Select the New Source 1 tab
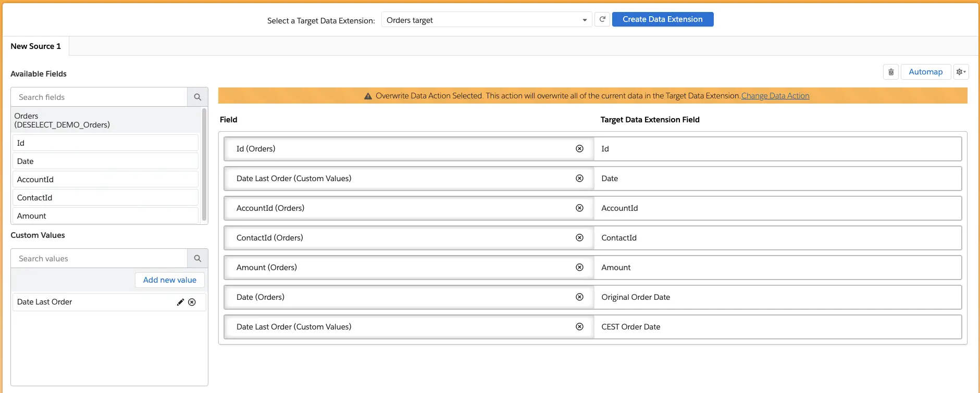 click(35, 46)
